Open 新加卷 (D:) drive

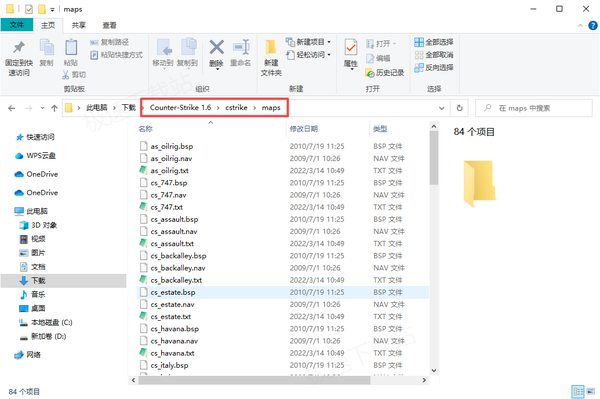pyautogui.click(x=43, y=336)
